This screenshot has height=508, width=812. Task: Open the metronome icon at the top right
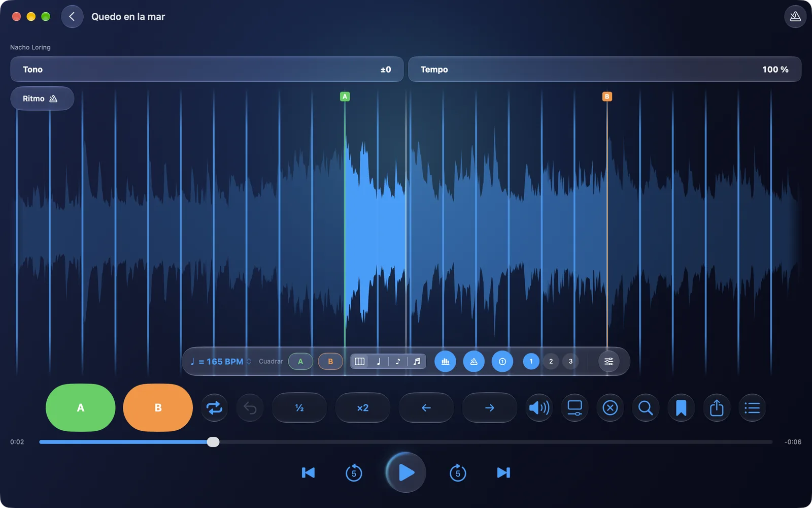[x=795, y=17]
